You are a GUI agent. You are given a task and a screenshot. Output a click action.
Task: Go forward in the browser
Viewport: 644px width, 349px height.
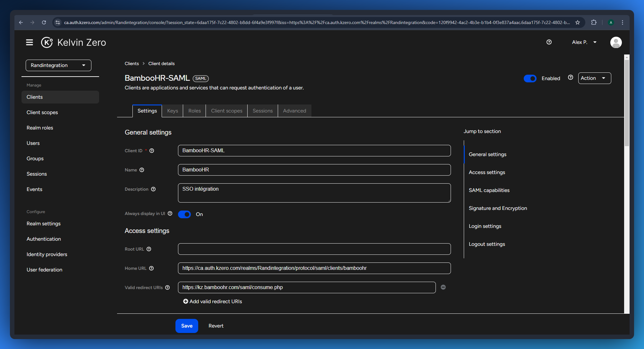32,22
